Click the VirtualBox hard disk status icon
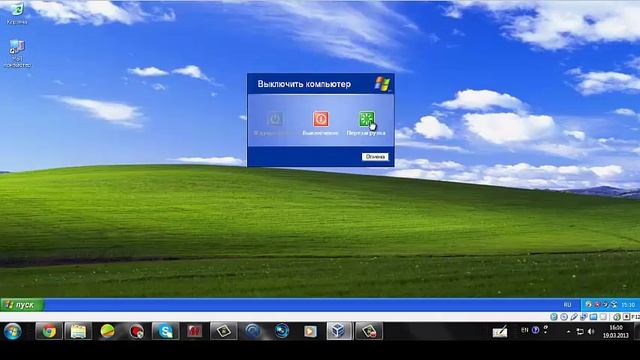 pos(553,317)
